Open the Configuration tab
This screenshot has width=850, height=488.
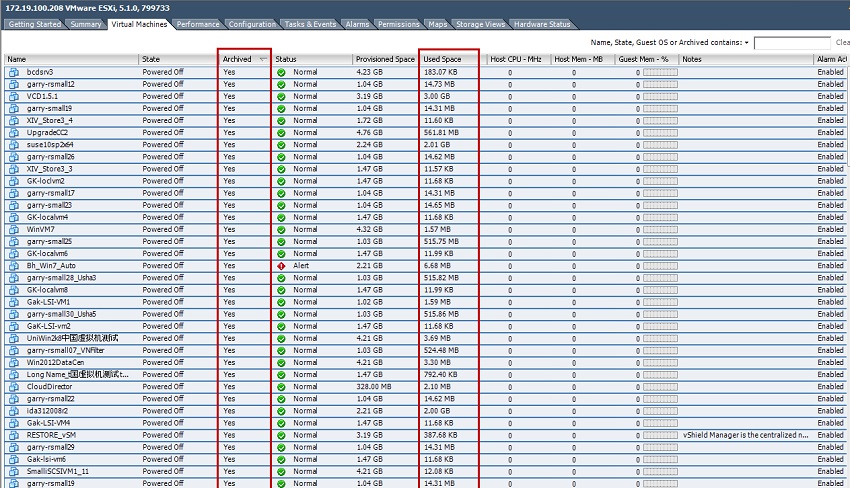tap(252, 24)
